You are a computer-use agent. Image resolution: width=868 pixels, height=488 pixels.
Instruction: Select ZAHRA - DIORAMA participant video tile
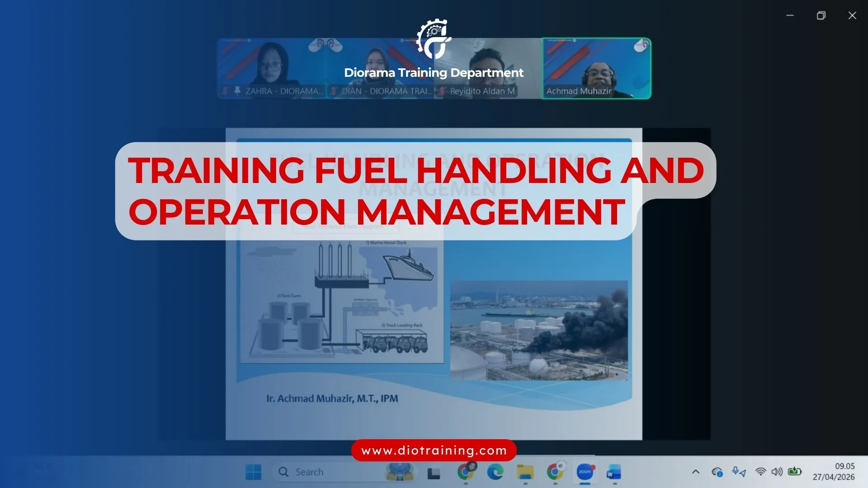point(271,68)
